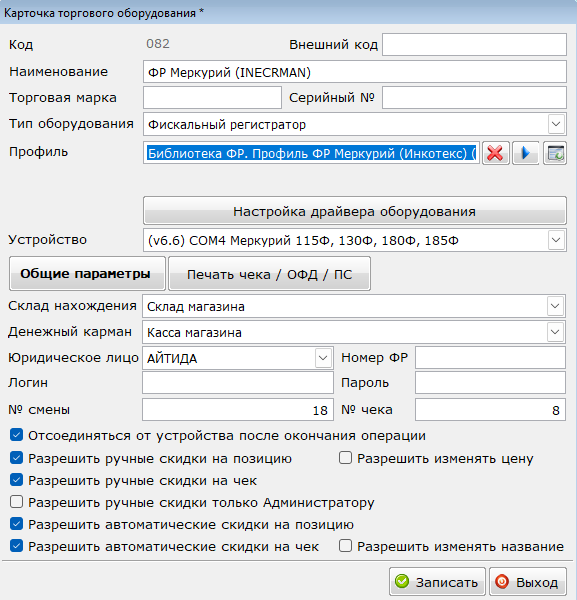Disable Разрешить автоматические скидки на позицию
Viewport: 577px width, 600px height.
16,524
